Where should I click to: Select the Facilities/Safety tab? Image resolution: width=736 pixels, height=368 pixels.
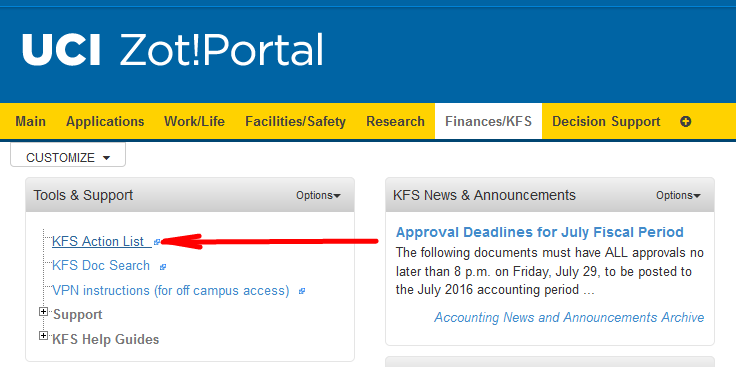(295, 122)
